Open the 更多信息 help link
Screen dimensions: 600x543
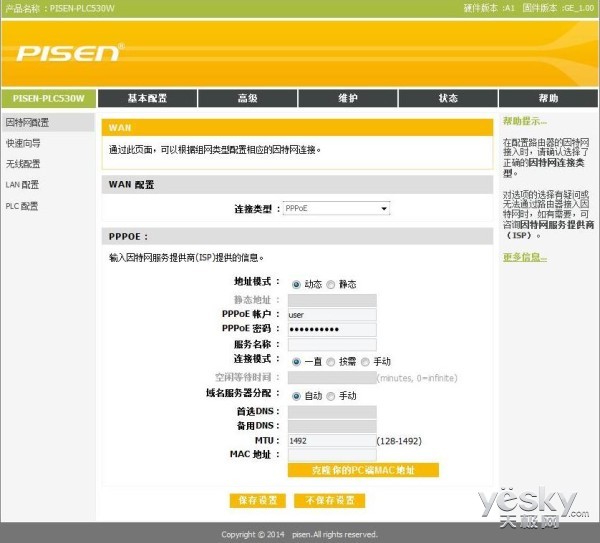coord(525,257)
